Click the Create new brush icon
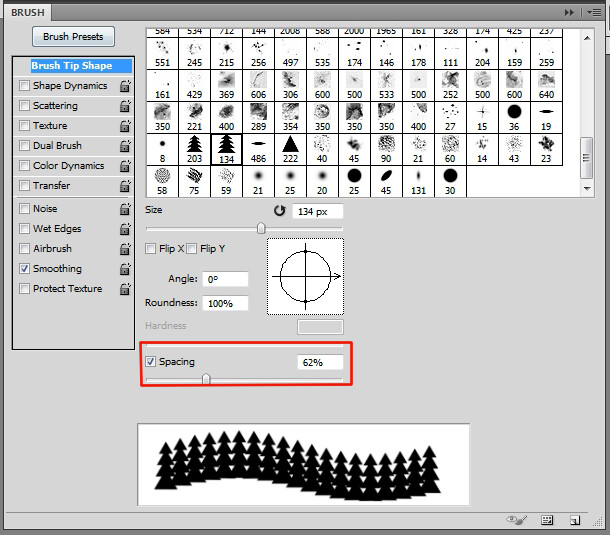The width and height of the screenshot is (610, 535). 575,520
